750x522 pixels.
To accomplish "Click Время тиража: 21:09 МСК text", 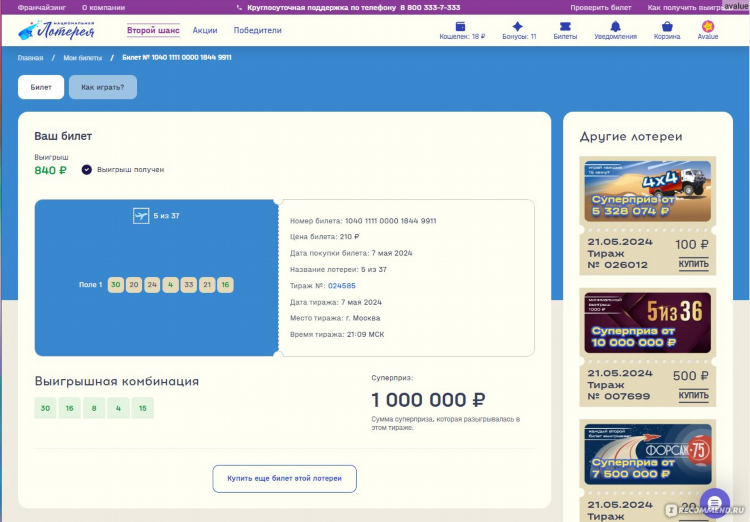I will tap(337, 334).
